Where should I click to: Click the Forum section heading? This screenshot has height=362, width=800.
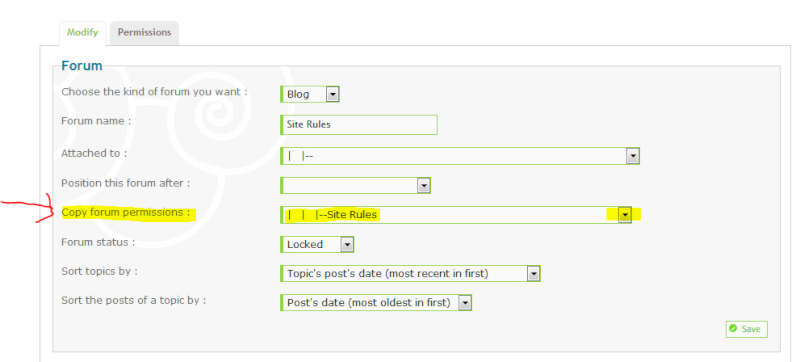82,66
